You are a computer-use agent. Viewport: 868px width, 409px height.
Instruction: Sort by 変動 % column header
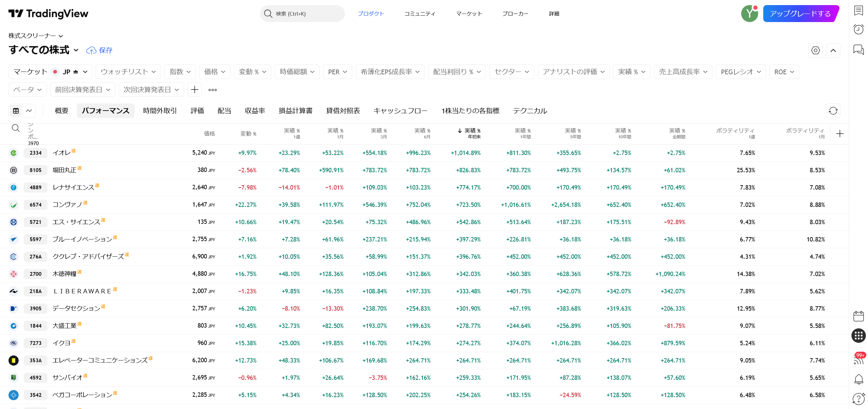[x=248, y=134]
